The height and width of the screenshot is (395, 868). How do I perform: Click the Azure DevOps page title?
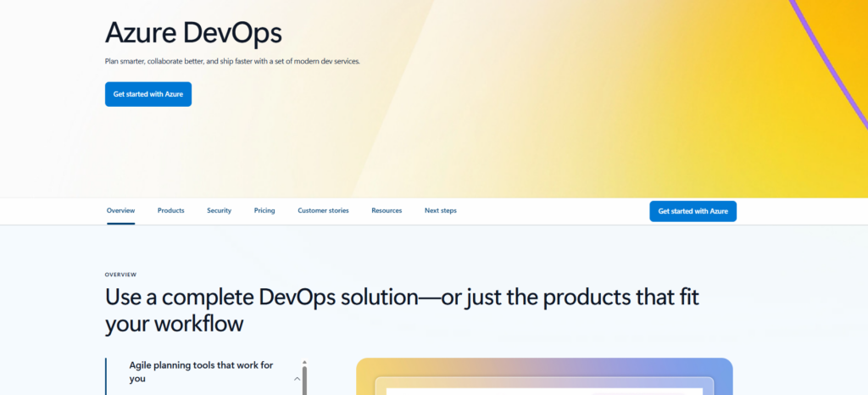pos(193,33)
